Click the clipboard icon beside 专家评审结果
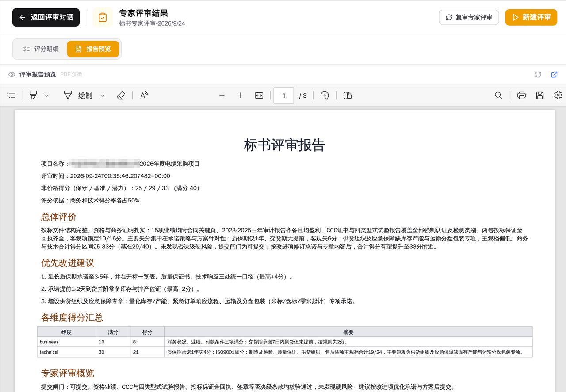 103,17
